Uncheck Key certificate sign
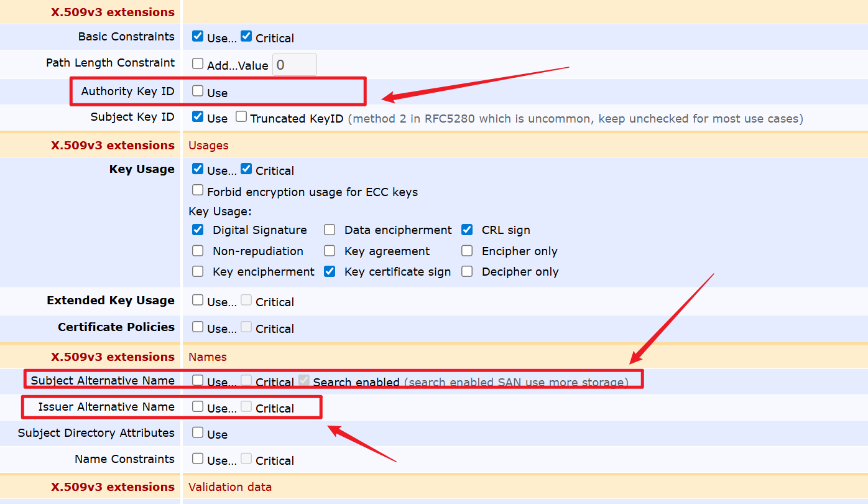 [330, 271]
